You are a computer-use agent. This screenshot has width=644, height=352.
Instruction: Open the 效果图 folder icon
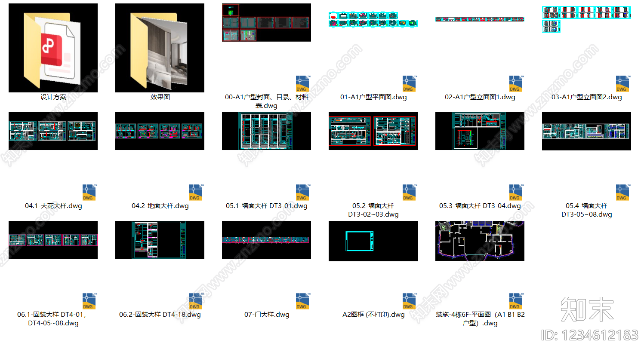coord(160,48)
